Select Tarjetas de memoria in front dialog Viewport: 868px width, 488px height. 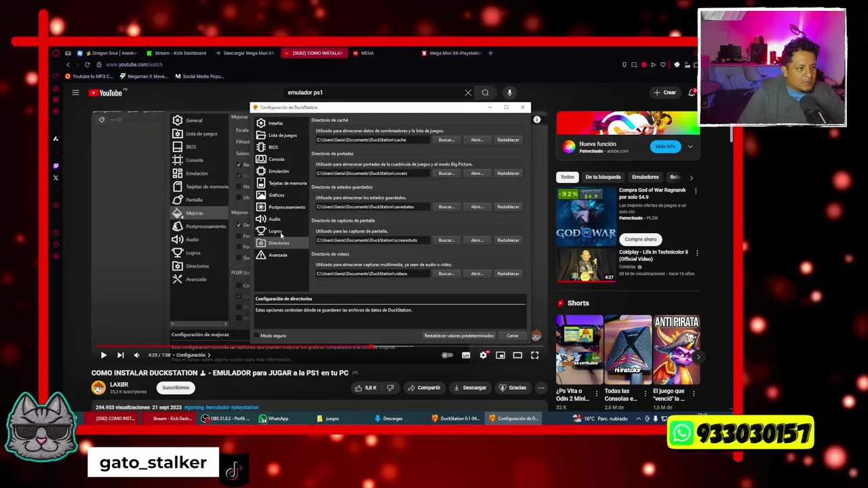(x=281, y=183)
